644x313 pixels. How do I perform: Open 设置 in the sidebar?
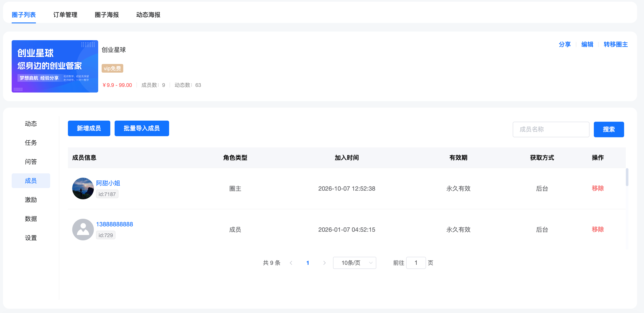(31, 238)
